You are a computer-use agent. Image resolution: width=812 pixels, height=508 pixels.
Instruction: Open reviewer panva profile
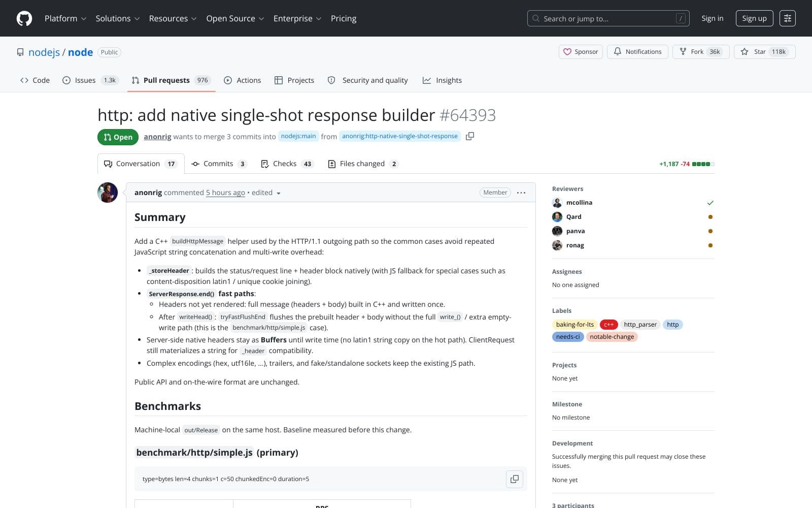click(x=576, y=231)
